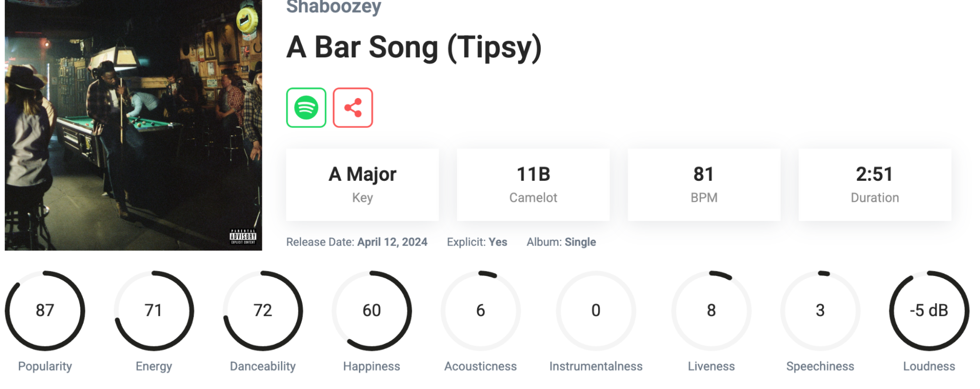Click the Danceability dial
The width and height of the screenshot is (980, 389).
(x=263, y=310)
